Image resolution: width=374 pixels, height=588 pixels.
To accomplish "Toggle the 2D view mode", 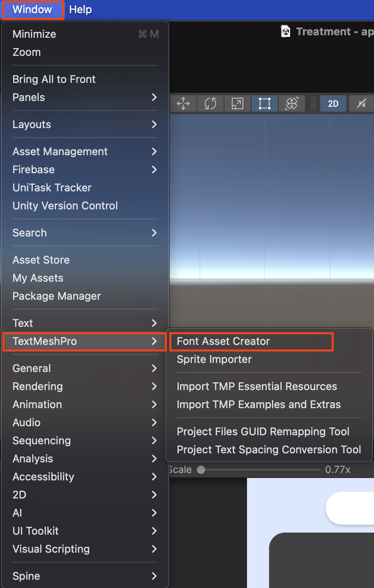I will (333, 103).
